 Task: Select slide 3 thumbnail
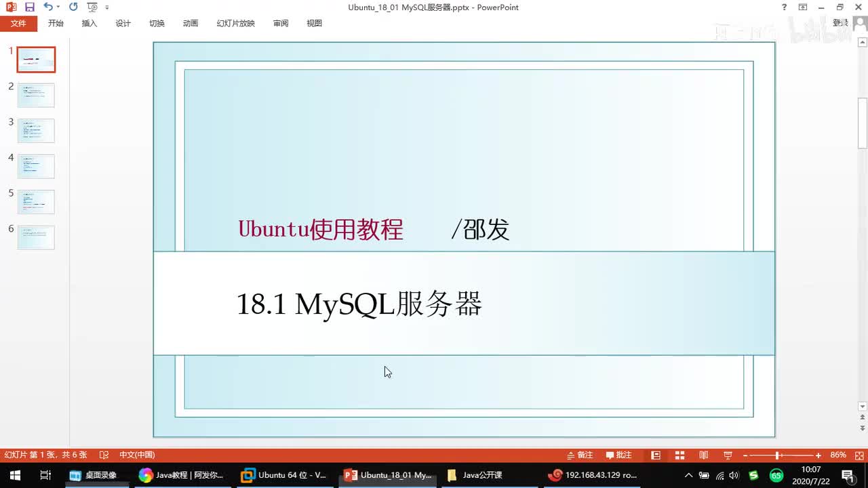pos(36,130)
